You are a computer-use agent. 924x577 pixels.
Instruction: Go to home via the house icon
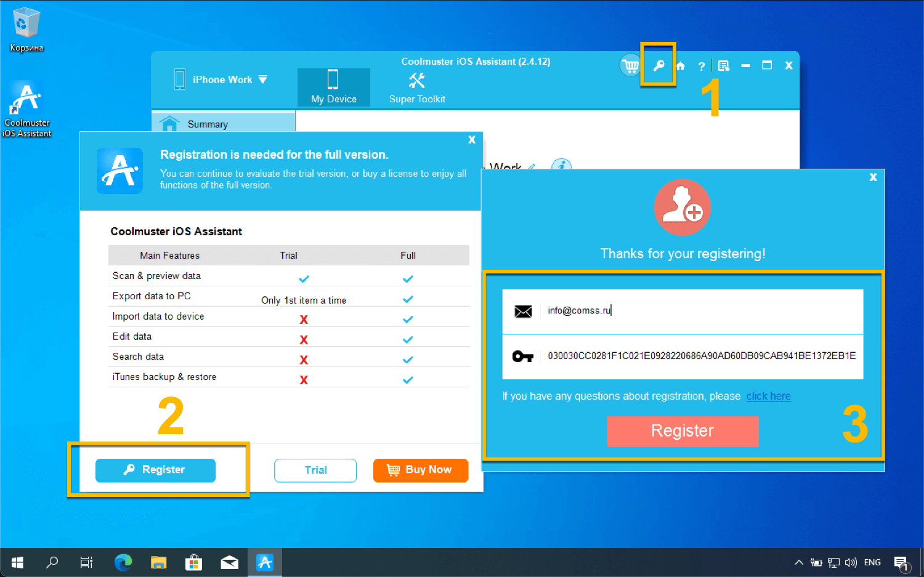tap(680, 66)
